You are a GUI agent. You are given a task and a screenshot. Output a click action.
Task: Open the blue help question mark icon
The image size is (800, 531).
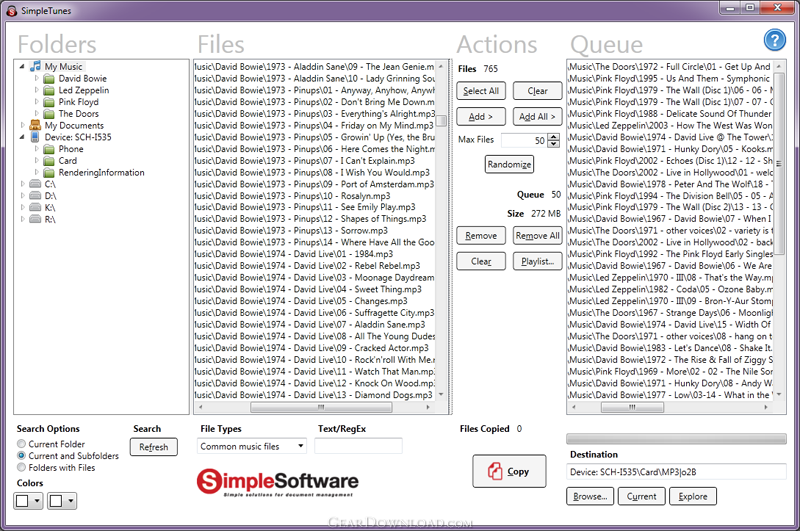coord(774,40)
